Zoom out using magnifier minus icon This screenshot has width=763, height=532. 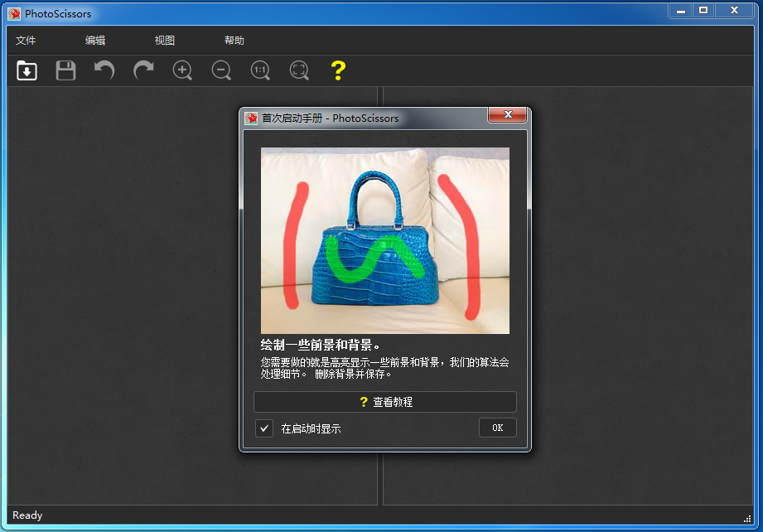(x=221, y=70)
